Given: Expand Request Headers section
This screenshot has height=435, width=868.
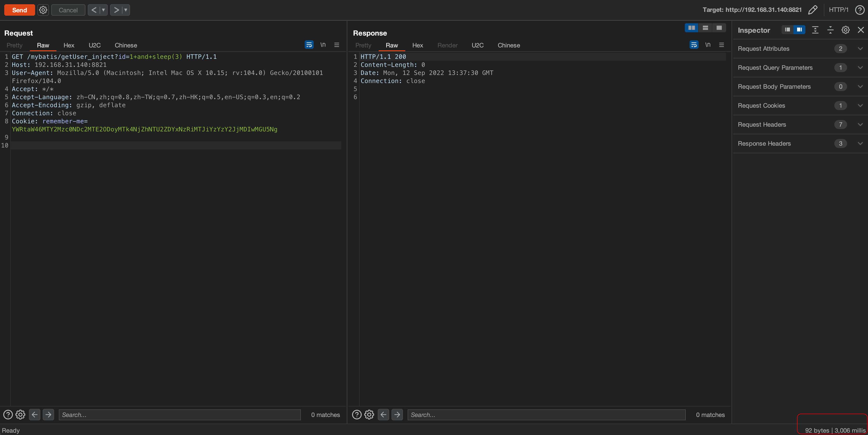Looking at the screenshot, I should click(x=860, y=125).
